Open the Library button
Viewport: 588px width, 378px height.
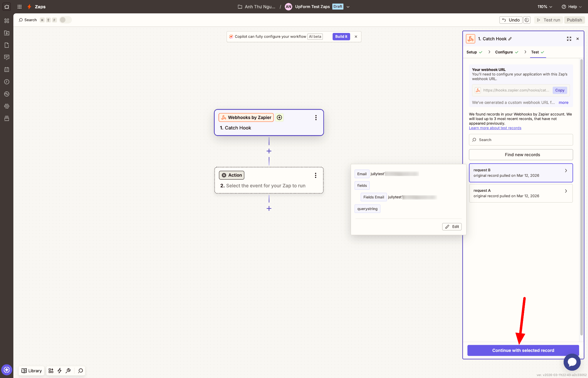(31, 371)
